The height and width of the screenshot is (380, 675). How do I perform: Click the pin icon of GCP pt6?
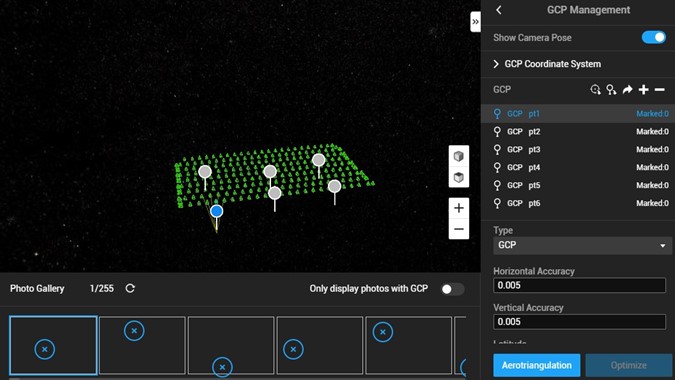pos(497,203)
